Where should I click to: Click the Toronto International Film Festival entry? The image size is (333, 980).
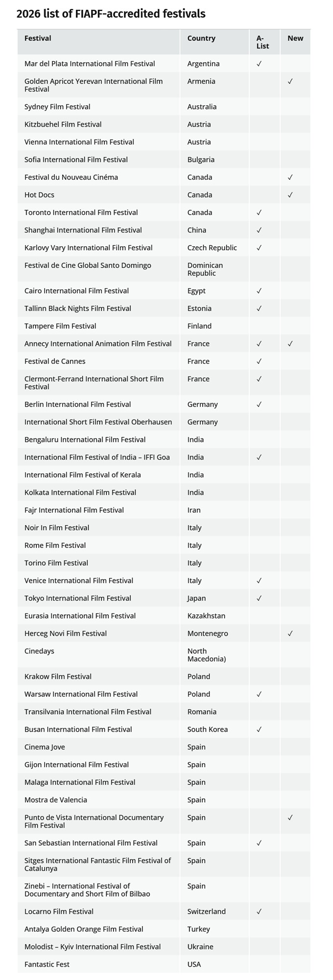(x=81, y=212)
